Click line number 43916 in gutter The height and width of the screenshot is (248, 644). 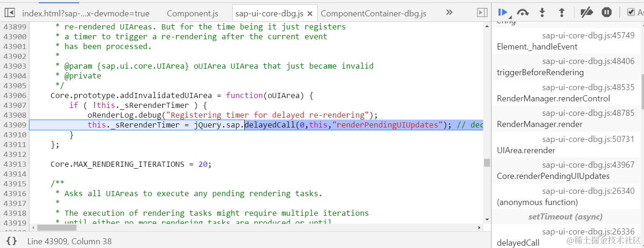coord(15,193)
